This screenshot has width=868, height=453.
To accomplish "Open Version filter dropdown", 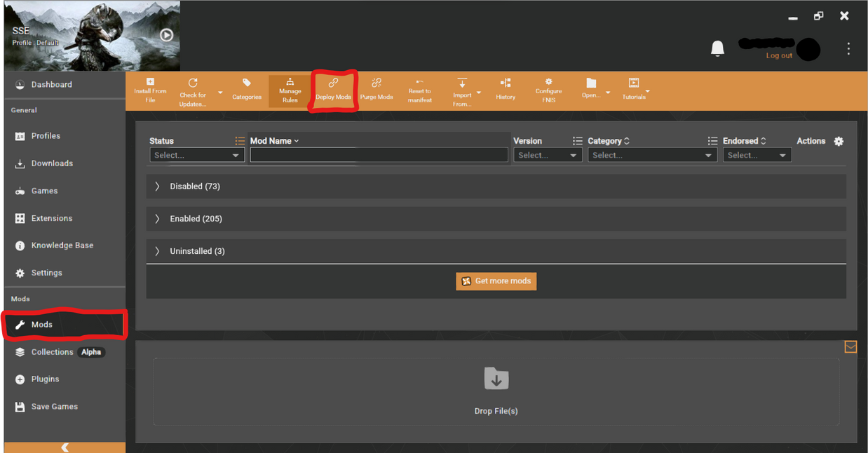I will tap(548, 155).
